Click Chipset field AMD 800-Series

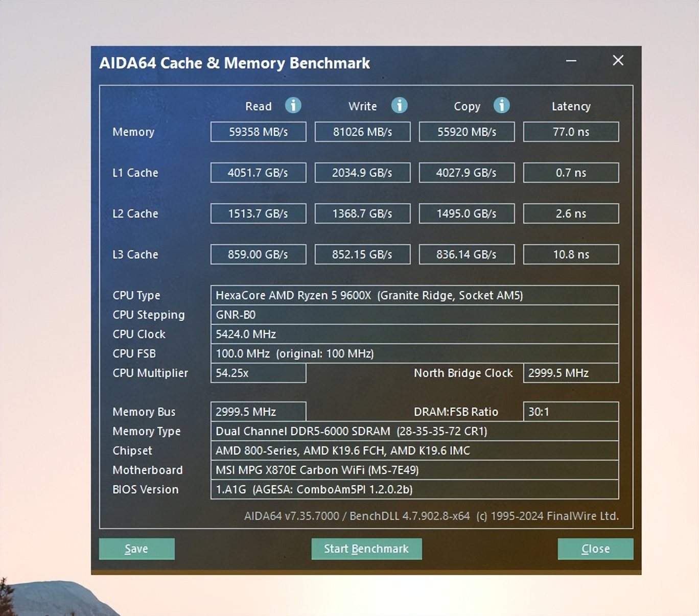415,451
